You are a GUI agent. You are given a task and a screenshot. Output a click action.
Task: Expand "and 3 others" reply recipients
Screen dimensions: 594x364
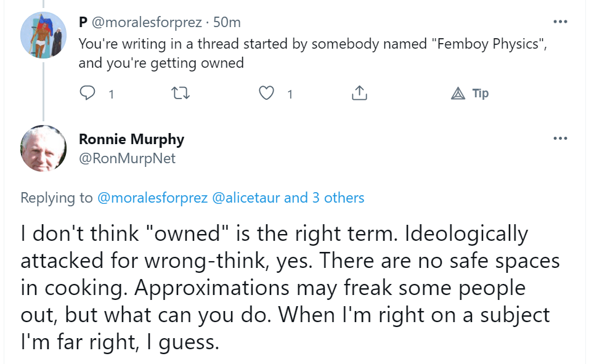point(324,198)
